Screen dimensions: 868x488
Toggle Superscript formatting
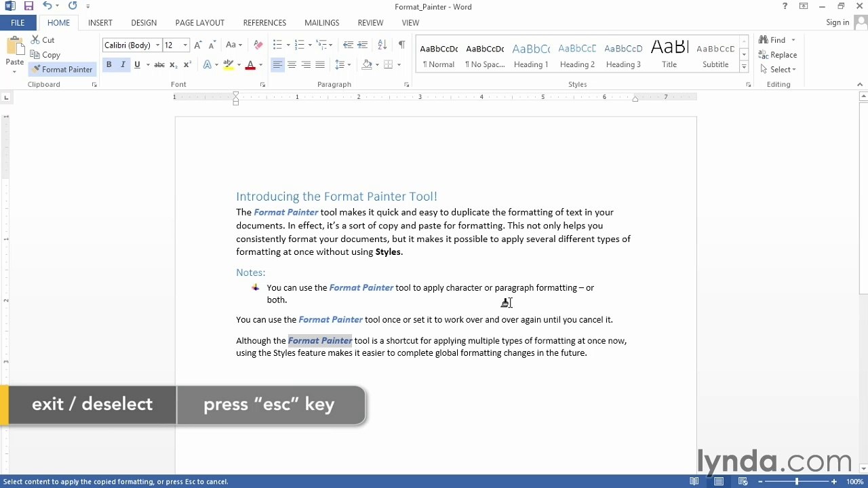188,65
